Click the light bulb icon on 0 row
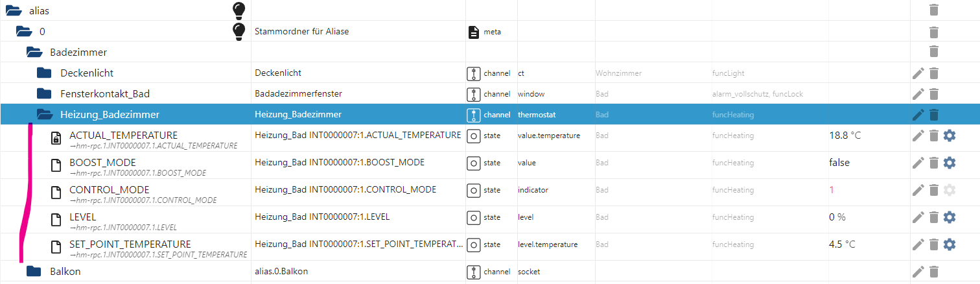The image size is (980, 284). [239, 31]
